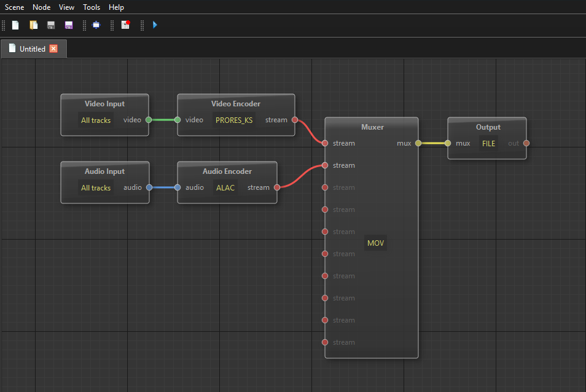
Task: Click the red-dot log sheet icon
Action: pyautogui.click(x=125, y=25)
